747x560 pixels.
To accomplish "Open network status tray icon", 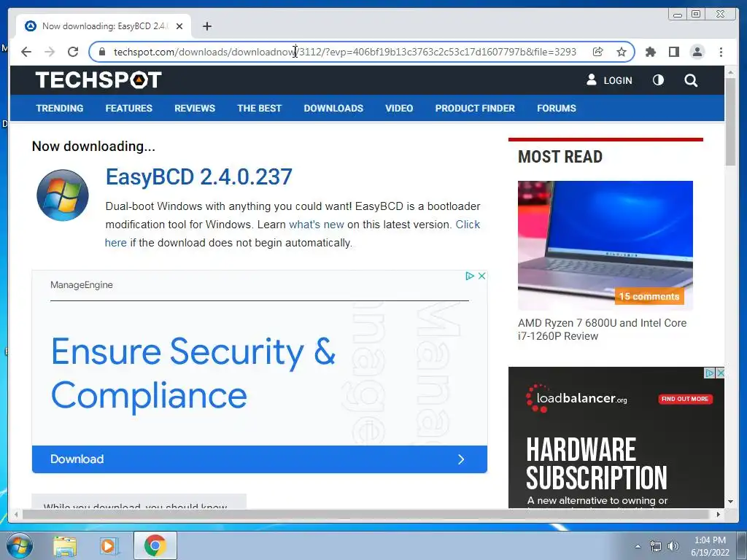I will point(656,546).
